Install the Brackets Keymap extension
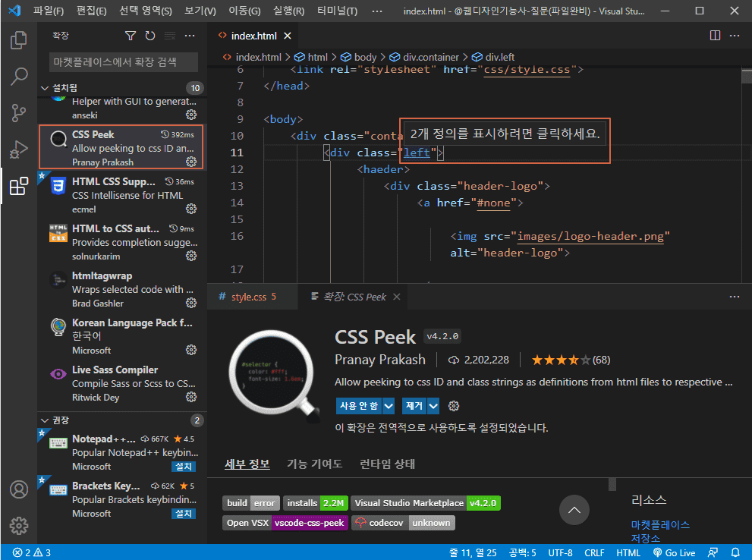 (x=184, y=513)
